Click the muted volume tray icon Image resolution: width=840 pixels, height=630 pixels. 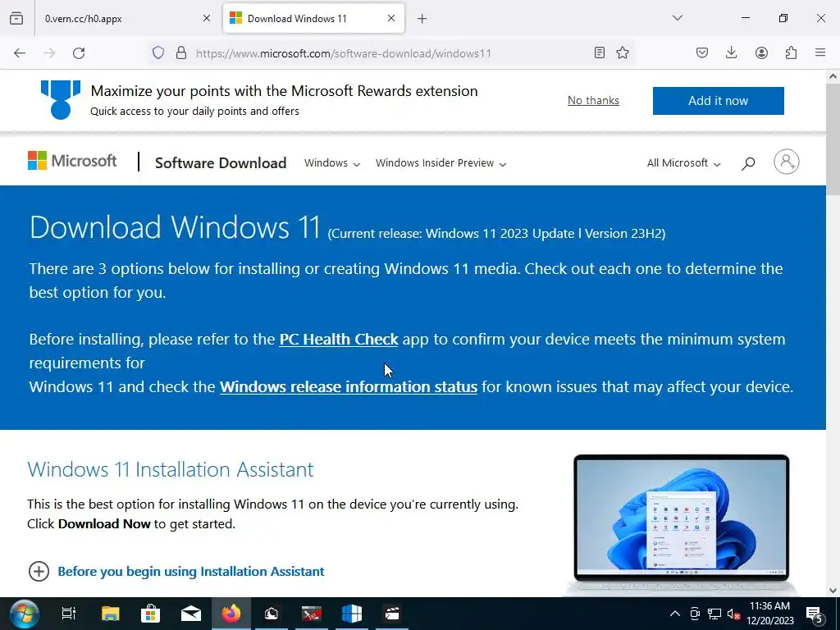[x=733, y=614]
